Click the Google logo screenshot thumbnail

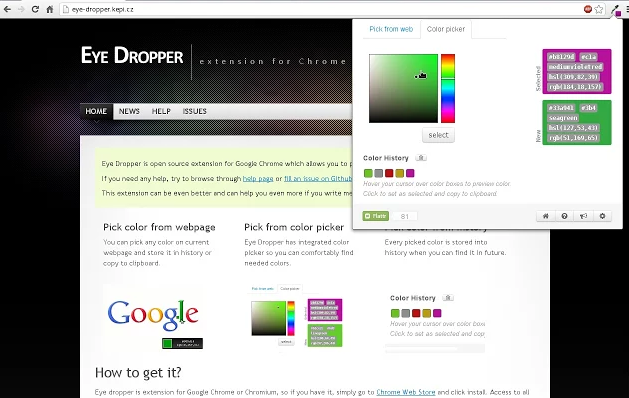point(153,320)
